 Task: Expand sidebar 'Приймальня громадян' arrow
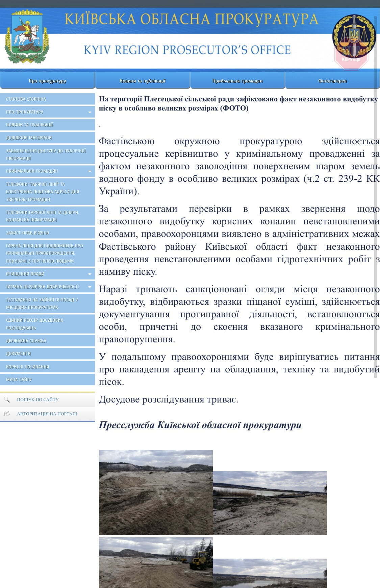(x=90, y=171)
